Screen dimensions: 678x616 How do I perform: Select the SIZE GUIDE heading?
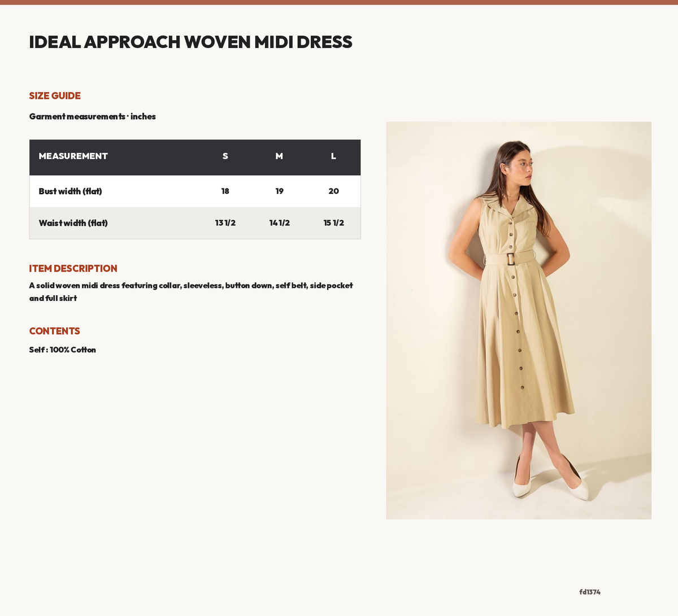[x=55, y=96]
